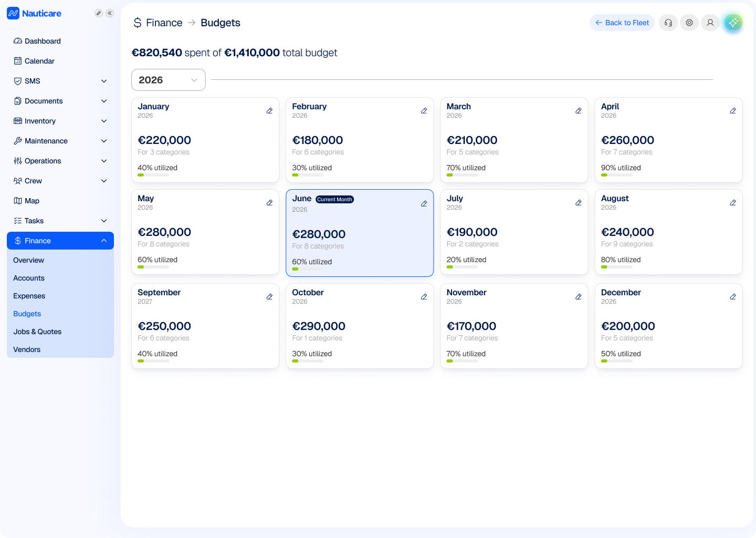The width and height of the screenshot is (756, 538).
Task: Click the April 90% utilization bar
Action: [x=617, y=175]
